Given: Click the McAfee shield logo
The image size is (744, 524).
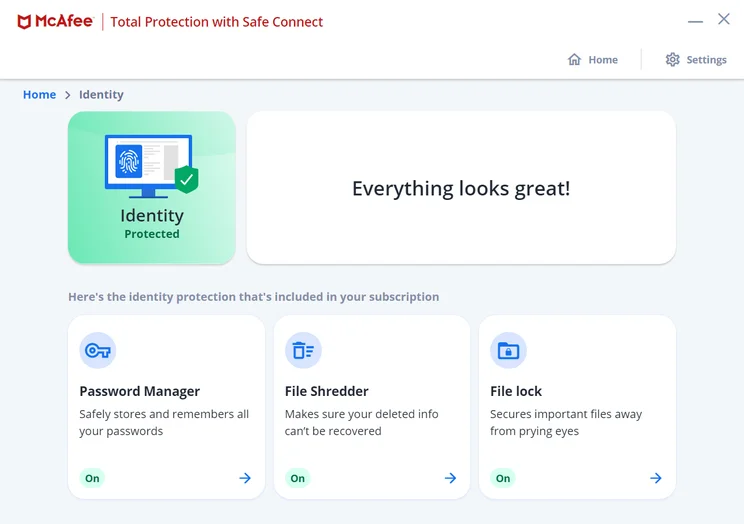Looking at the screenshot, I should (x=24, y=22).
